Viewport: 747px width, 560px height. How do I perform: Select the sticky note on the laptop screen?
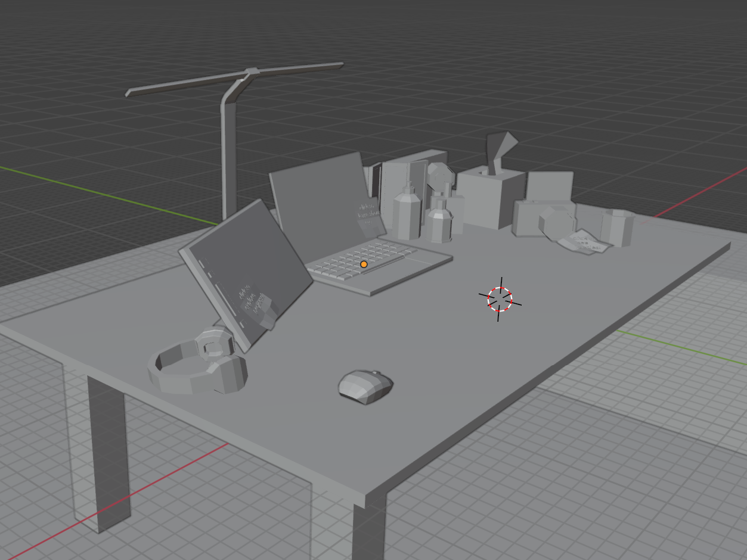371,219
